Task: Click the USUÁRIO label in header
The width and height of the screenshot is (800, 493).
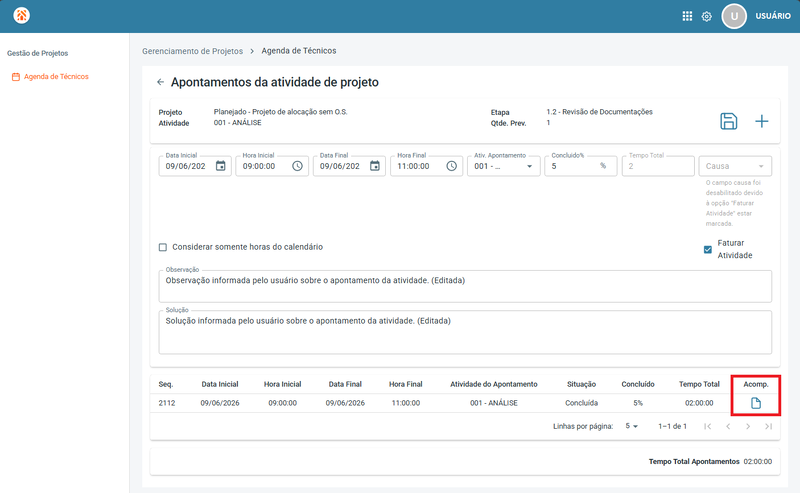Action: click(x=773, y=16)
